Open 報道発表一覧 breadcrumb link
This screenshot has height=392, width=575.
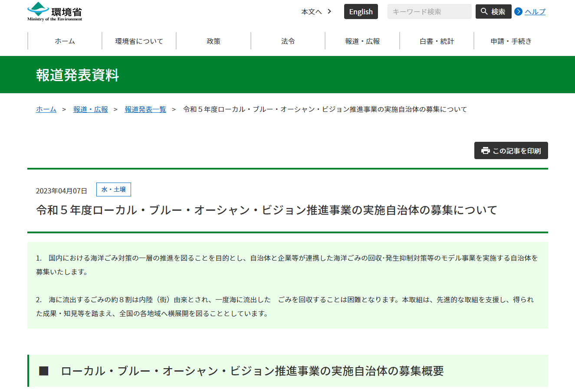tap(145, 109)
